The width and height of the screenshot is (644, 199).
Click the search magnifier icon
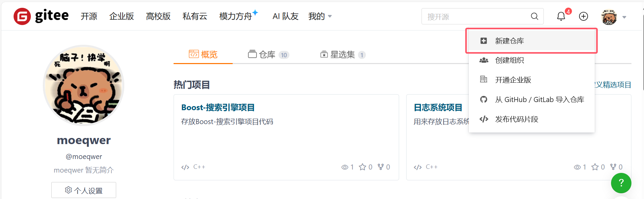[x=534, y=16]
